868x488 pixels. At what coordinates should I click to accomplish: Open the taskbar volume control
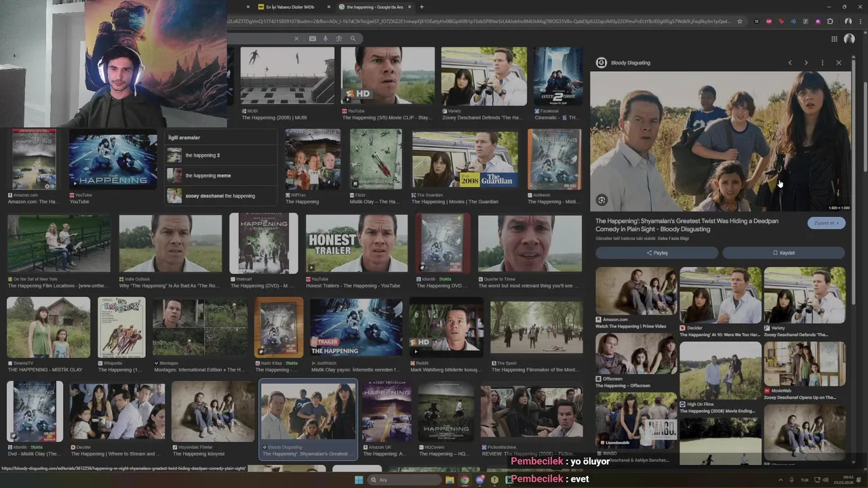[x=825, y=480]
